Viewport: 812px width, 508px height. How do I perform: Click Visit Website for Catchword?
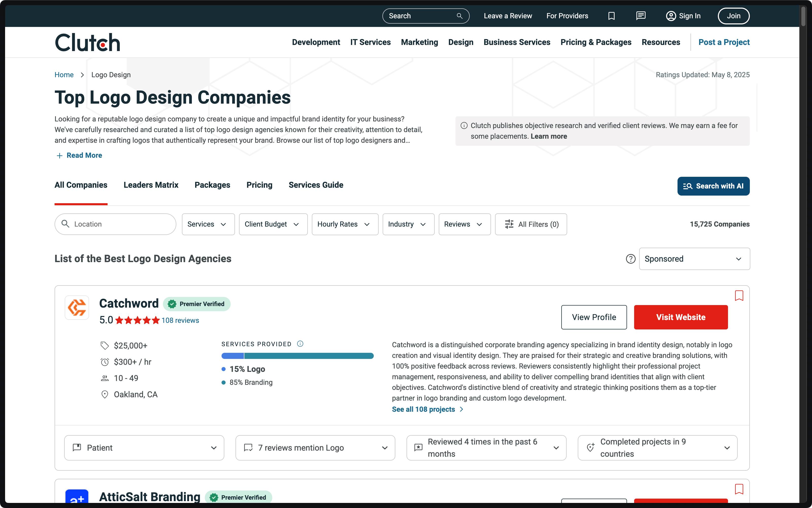(x=681, y=317)
